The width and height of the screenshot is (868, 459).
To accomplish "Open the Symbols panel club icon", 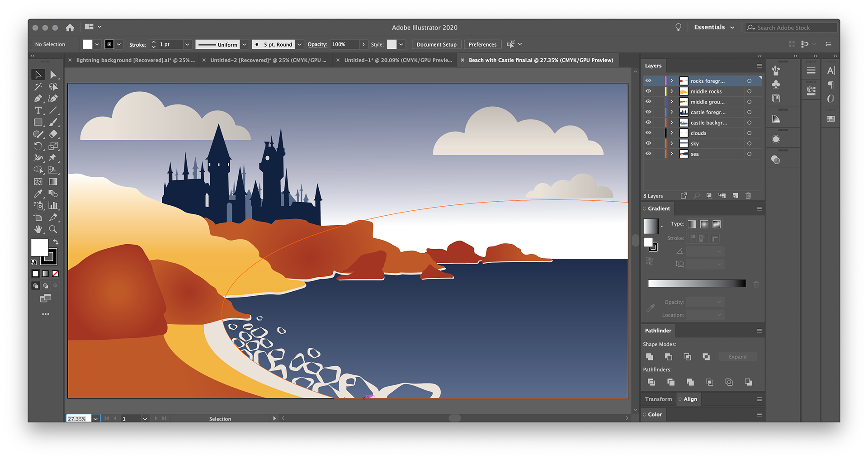I will pos(776,84).
